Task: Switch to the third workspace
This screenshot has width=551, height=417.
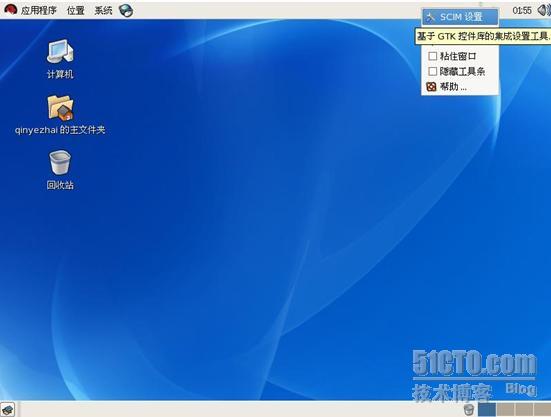Action: click(x=524, y=410)
